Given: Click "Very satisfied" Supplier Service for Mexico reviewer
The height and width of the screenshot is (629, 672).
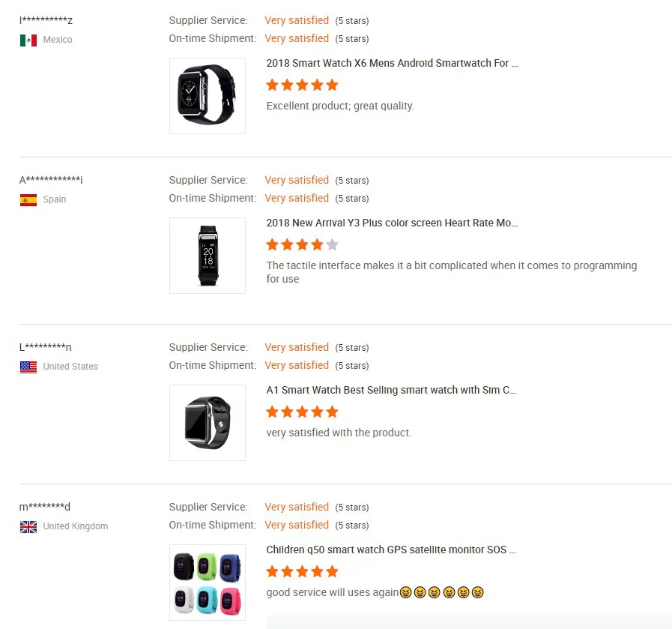Looking at the screenshot, I should (297, 20).
